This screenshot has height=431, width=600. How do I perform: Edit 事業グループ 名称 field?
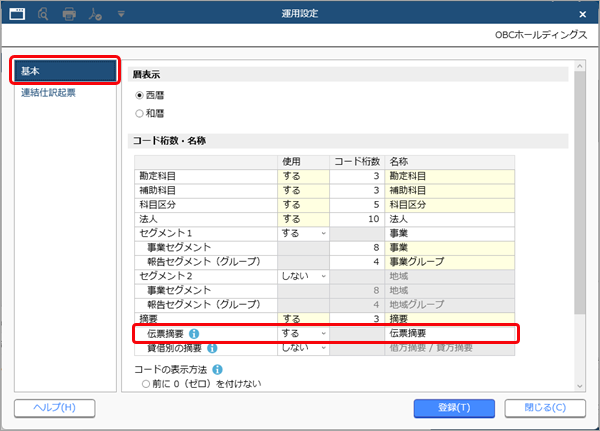tap(450, 262)
